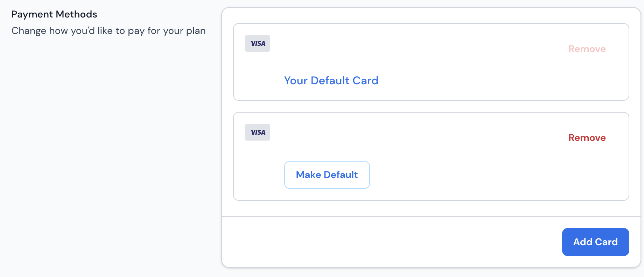Viewport: 644px width, 277px height.
Task: Click blank space right of Make Default button
Action: click(x=490, y=175)
